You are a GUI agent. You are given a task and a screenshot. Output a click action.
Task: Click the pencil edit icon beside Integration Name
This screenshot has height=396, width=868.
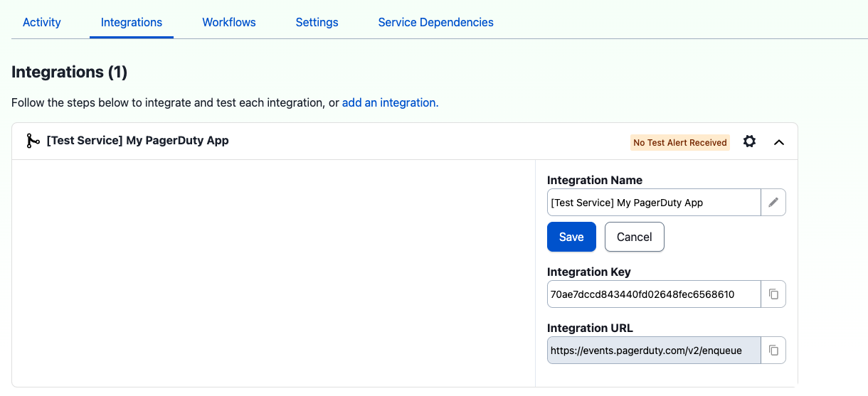point(773,203)
